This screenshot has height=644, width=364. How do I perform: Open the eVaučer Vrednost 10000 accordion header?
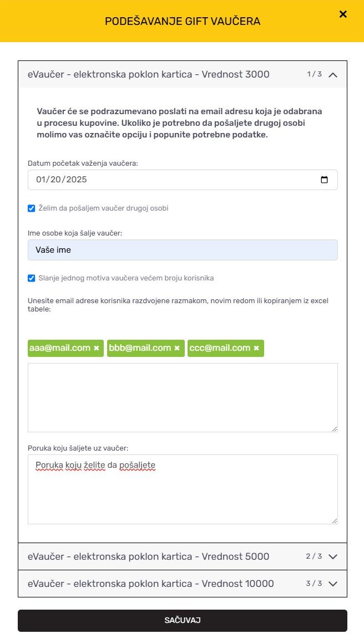point(183,584)
